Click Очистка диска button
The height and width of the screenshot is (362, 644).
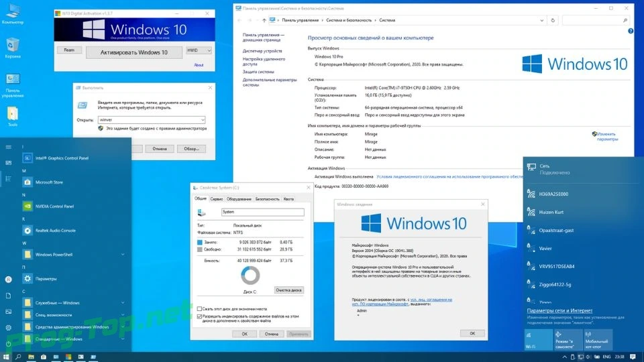point(288,290)
